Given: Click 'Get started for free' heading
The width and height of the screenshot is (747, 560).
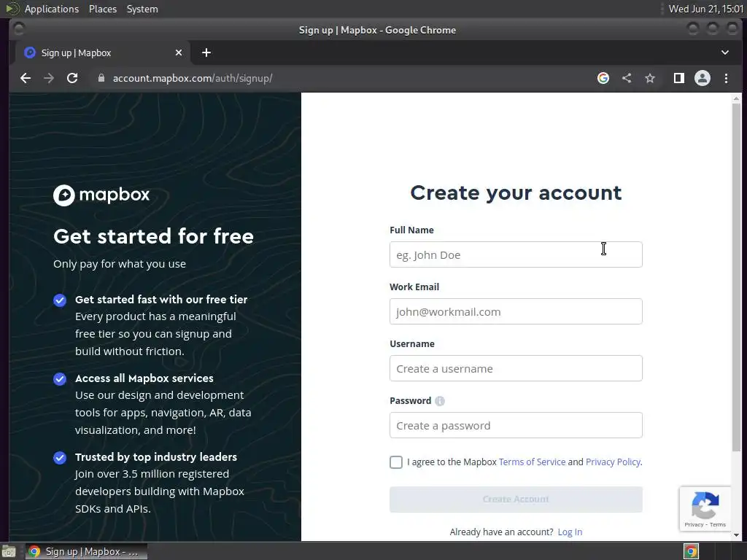Looking at the screenshot, I should point(153,236).
